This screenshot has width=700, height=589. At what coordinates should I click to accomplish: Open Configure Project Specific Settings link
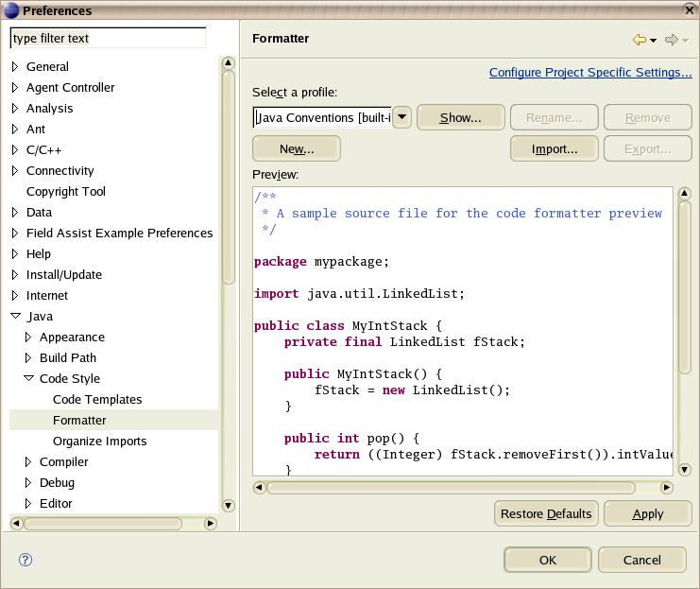(x=590, y=72)
